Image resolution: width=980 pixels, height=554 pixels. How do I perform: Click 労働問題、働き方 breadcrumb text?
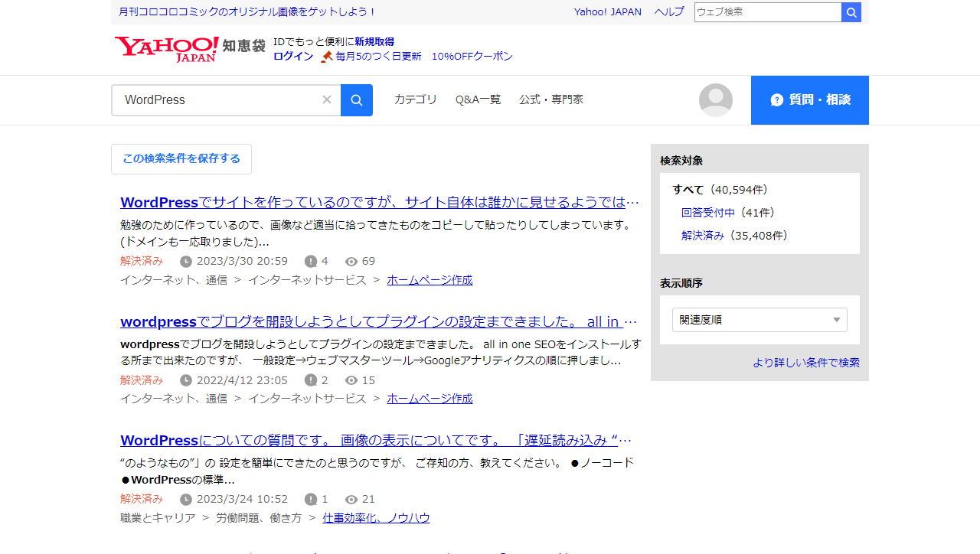pyautogui.click(x=259, y=518)
